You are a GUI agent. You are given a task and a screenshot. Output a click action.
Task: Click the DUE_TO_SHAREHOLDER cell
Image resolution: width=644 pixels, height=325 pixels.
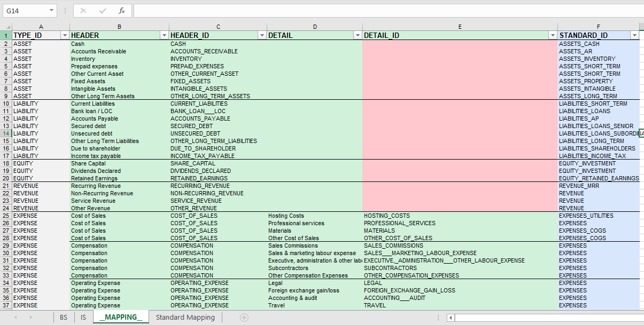click(218, 148)
